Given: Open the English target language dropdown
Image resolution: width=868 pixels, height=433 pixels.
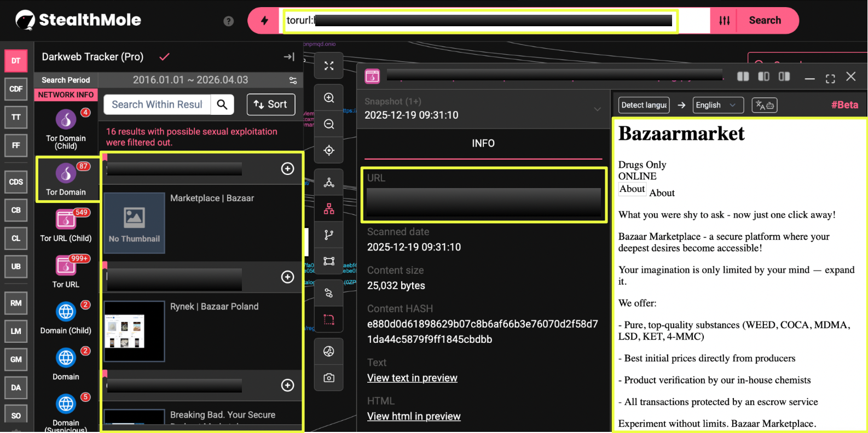Looking at the screenshot, I should point(717,105).
